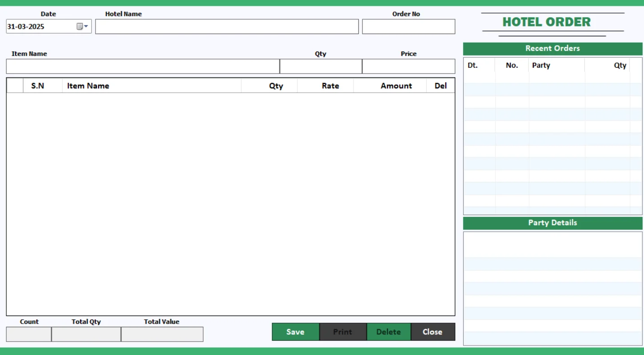Click the Amount column header
Viewport: 644px width, 355px height.
(x=390, y=86)
